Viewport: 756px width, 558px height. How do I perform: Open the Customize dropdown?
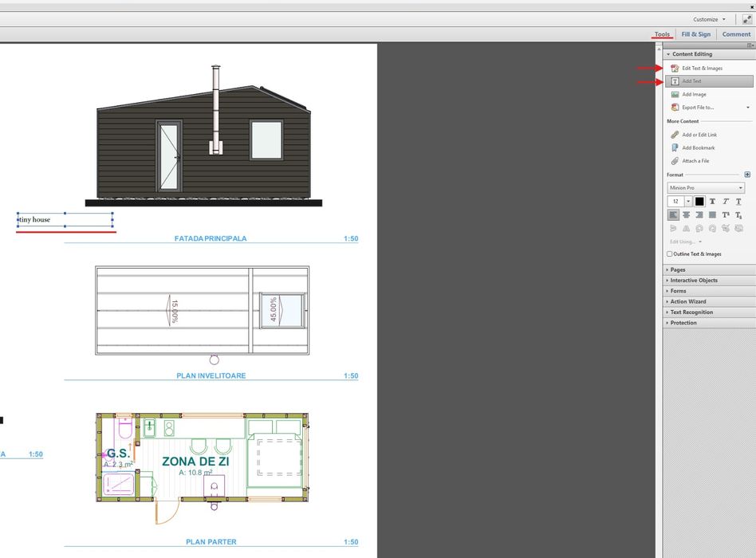click(709, 20)
